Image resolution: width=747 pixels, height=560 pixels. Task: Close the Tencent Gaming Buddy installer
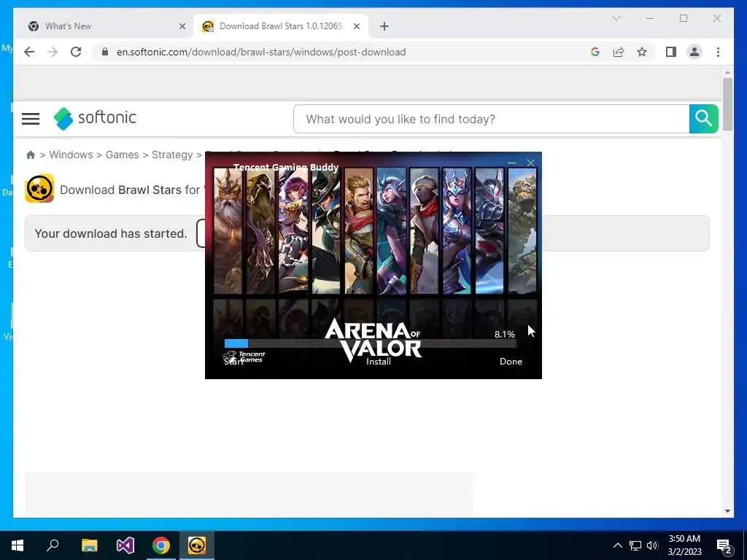pyautogui.click(x=530, y=163)
